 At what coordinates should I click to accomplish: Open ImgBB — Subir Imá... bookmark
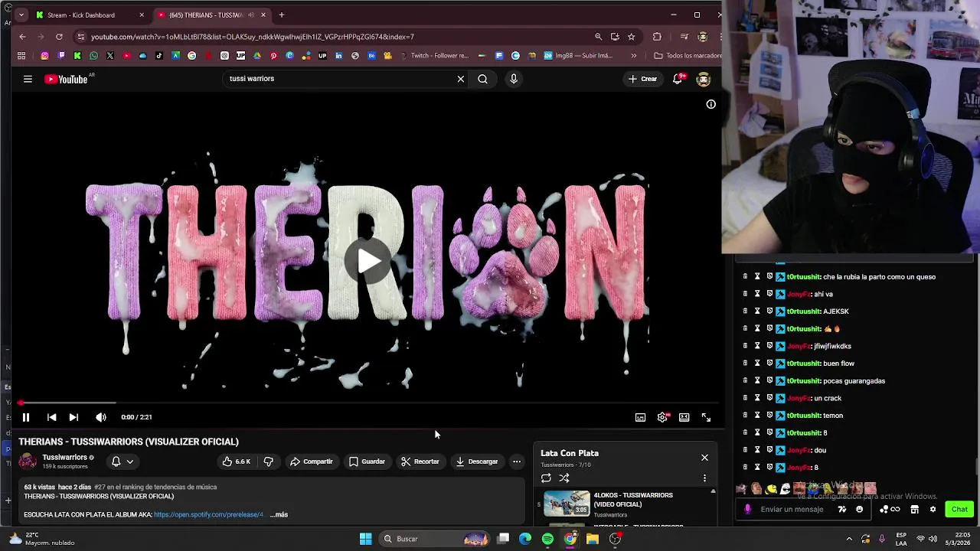point(578,56)
